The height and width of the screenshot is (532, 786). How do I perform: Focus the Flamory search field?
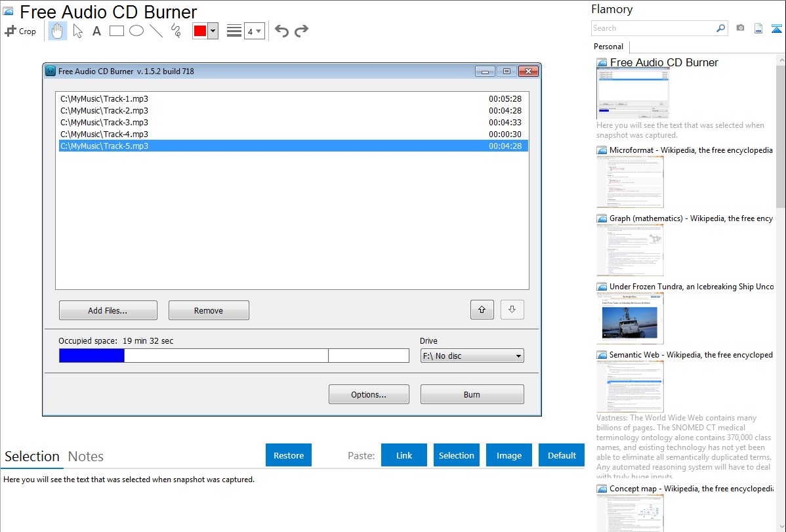[x=653, y=28]
